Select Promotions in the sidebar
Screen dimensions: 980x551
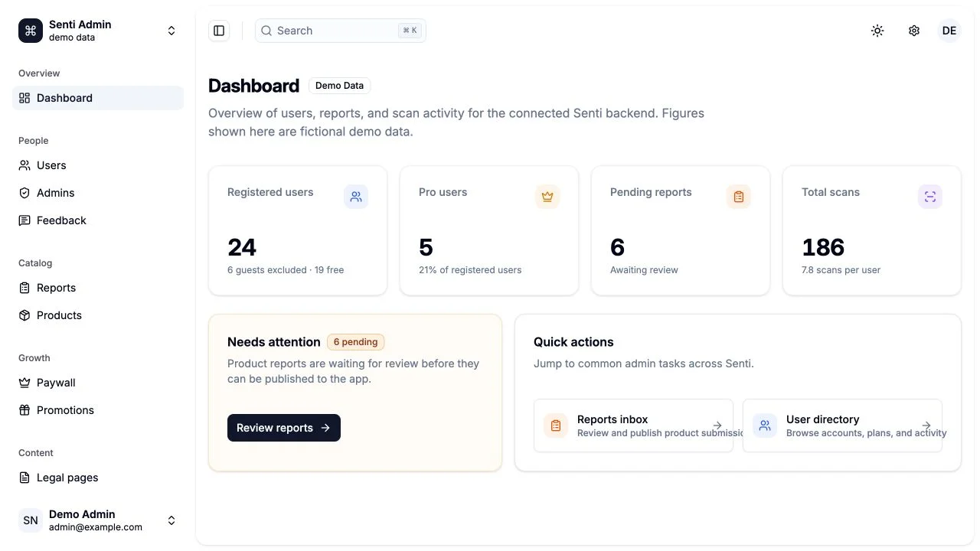pyautogui.click(x=98, y=410)
